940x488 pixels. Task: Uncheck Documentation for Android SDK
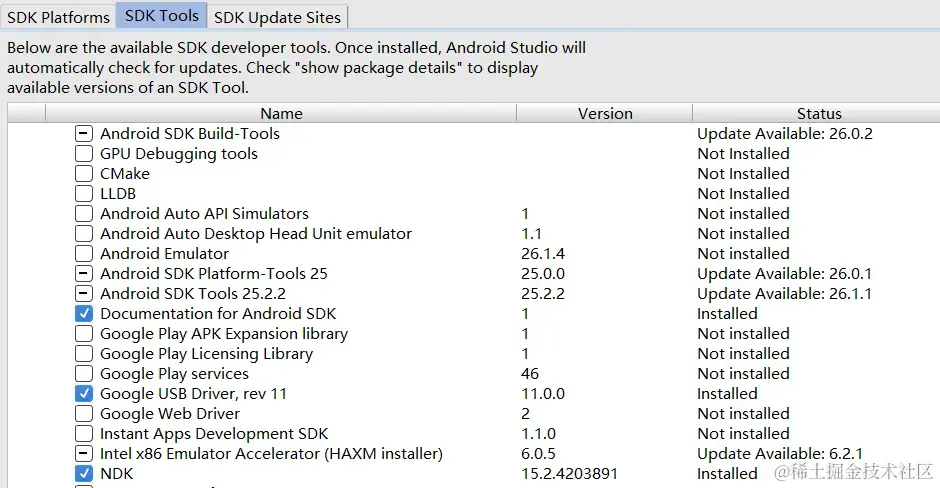pos(84,314)
